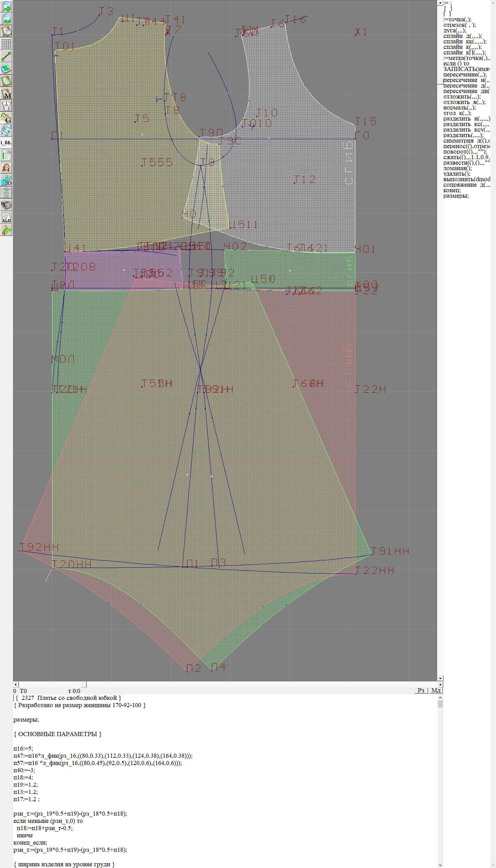Click the i_66 label button
This screenshot has height=868, width=496.
(x=6, y=143)
